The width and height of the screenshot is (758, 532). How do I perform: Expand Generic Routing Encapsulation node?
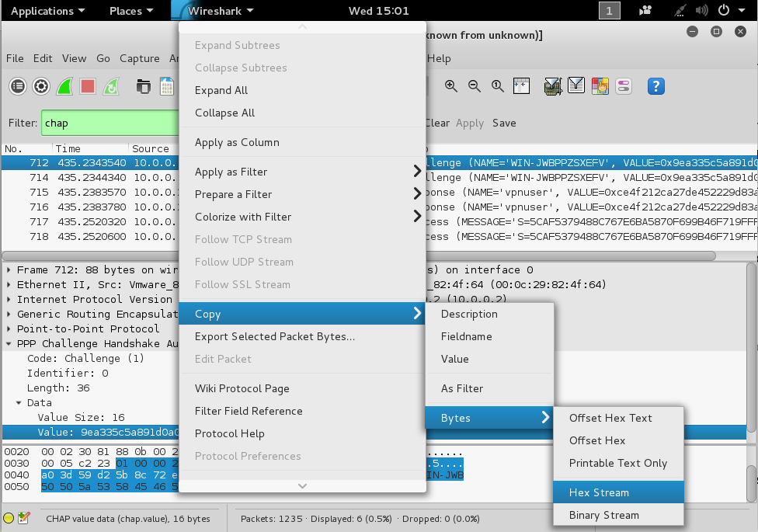[9, 314]
